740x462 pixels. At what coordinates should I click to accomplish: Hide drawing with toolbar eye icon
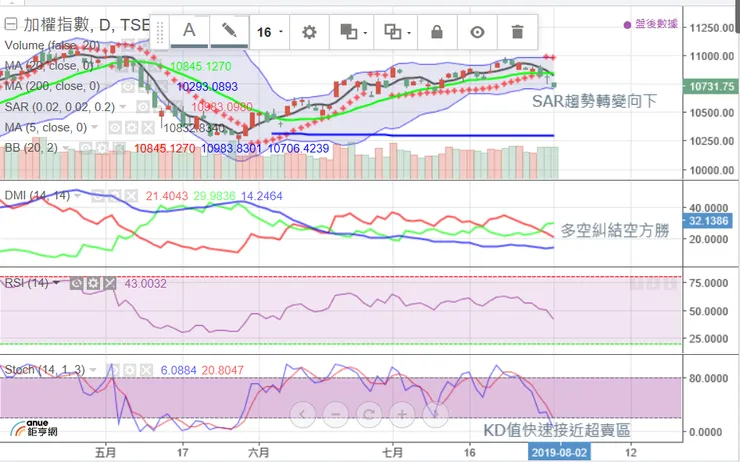[x=477, y=32]
